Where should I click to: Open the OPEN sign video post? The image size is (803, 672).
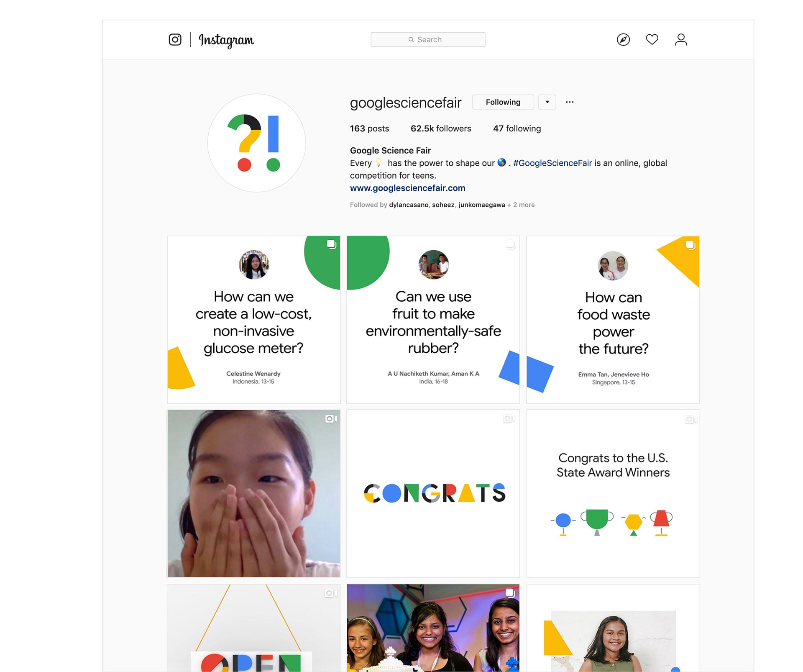pyautogui.click(x=254, y=628)
